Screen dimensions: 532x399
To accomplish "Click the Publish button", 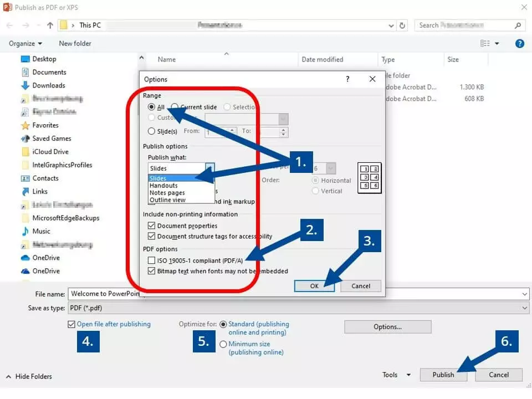I will tap(443, 375).
